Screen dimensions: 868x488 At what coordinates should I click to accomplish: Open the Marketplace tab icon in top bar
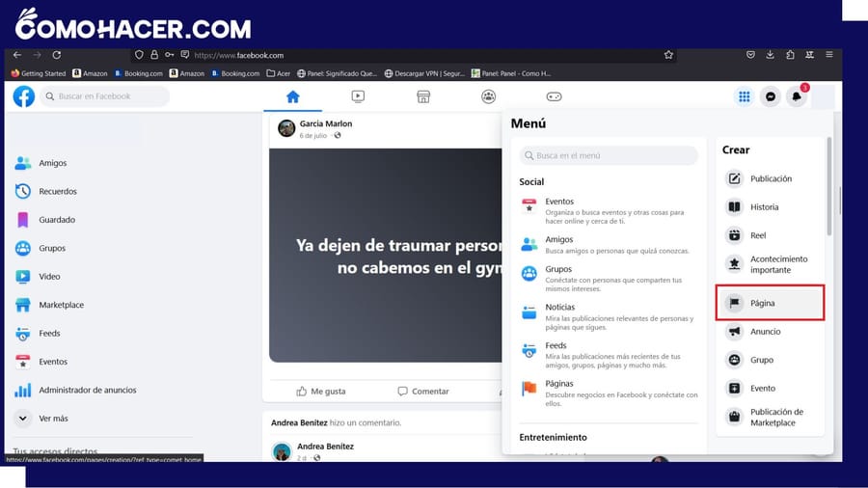point(423,96)
